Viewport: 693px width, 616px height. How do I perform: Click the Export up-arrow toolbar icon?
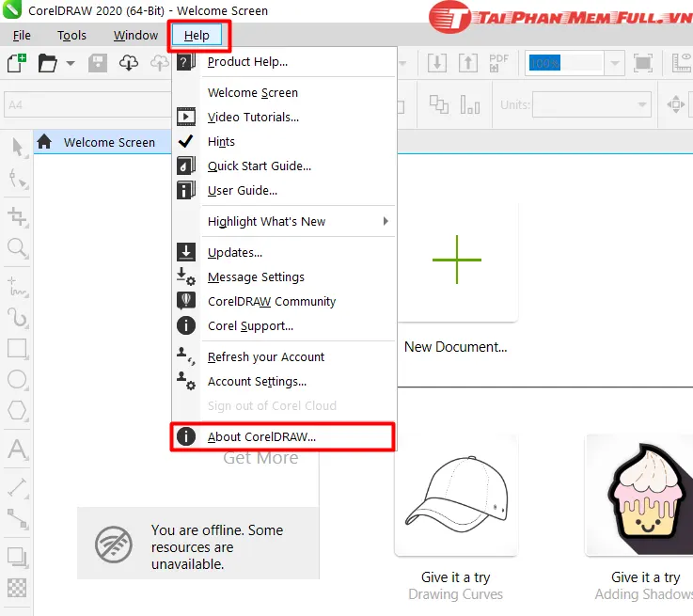[x=468, y=63]
